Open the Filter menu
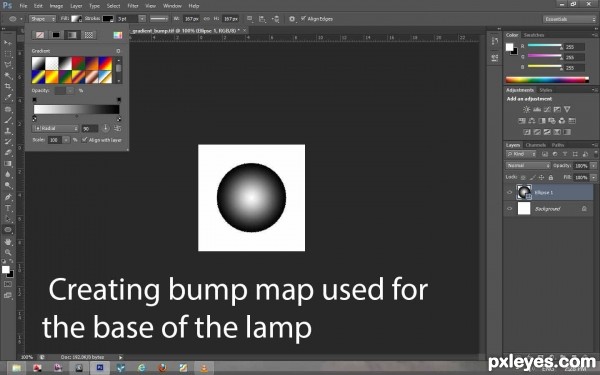The width and height of the screenshot is (600, 375). 133,6
